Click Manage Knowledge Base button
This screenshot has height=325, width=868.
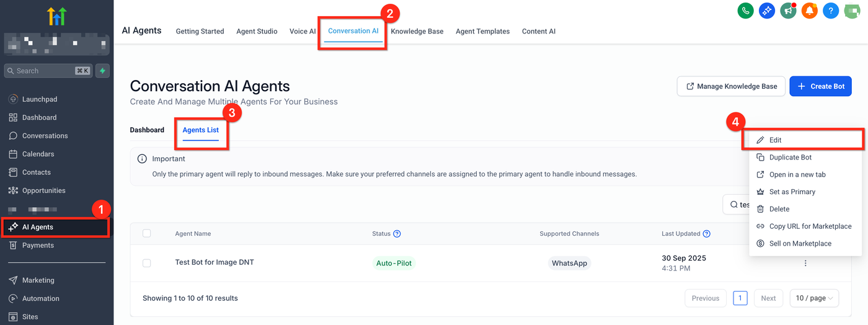tap(731, 86)
